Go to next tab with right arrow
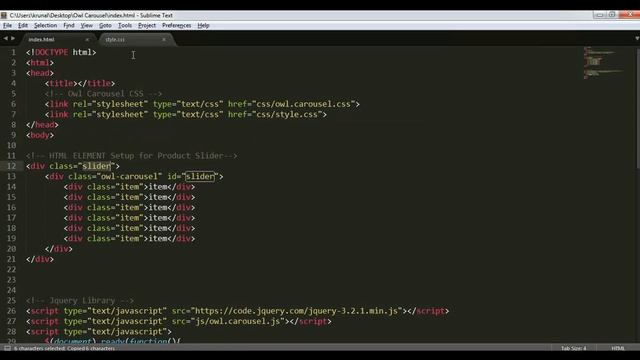 [13, 38]
